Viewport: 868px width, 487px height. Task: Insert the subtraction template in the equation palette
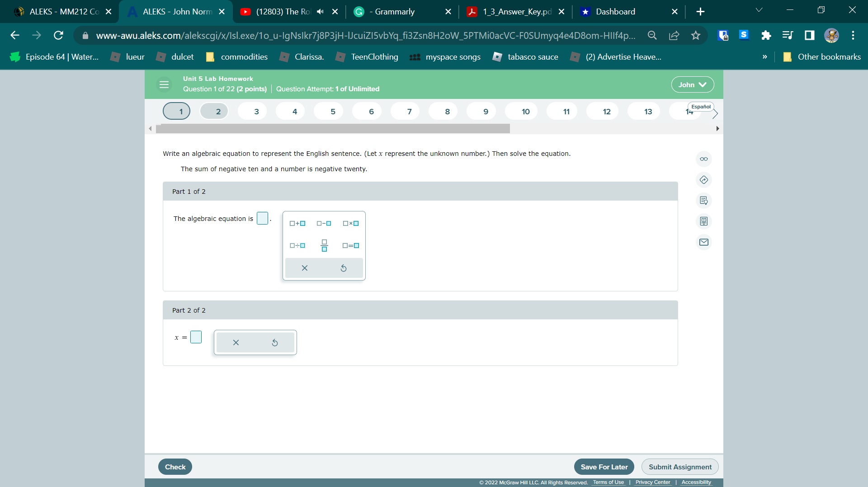324,223
